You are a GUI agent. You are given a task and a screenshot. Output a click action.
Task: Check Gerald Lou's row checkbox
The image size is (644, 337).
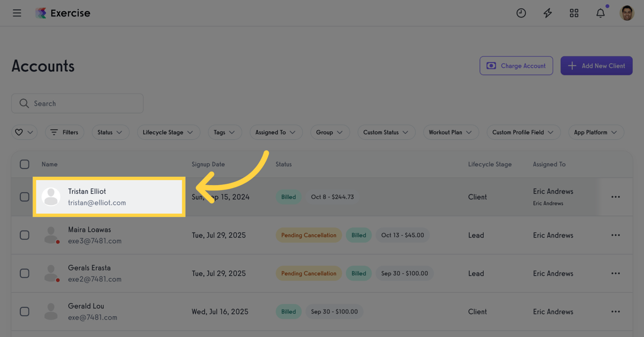(25, 311)
